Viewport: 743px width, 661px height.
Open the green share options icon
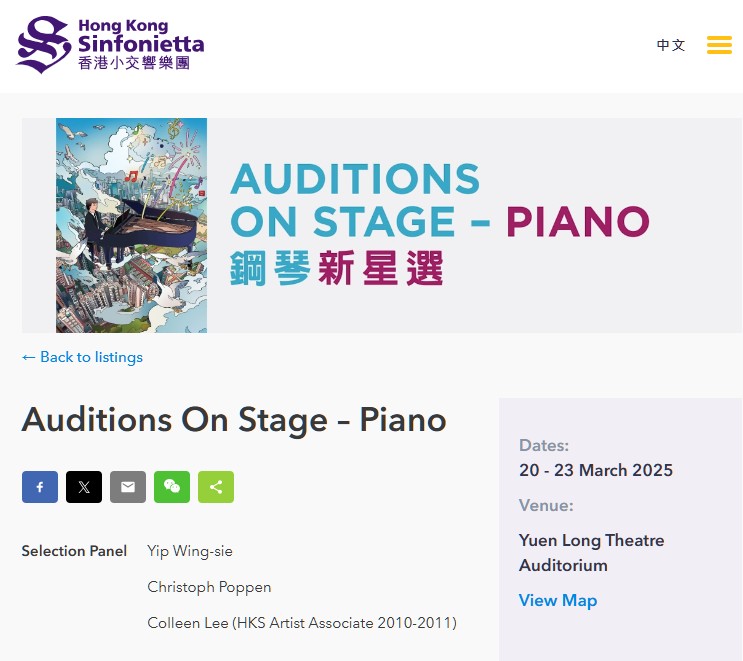(x=216, y=487)
